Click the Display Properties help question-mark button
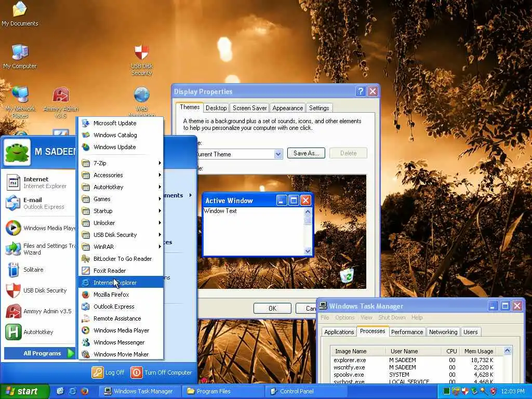 pos(361,91)
